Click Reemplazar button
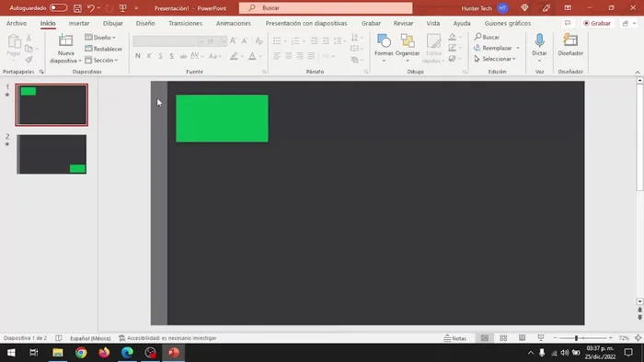Screen dimensions: 644x362 click(493, 48)
